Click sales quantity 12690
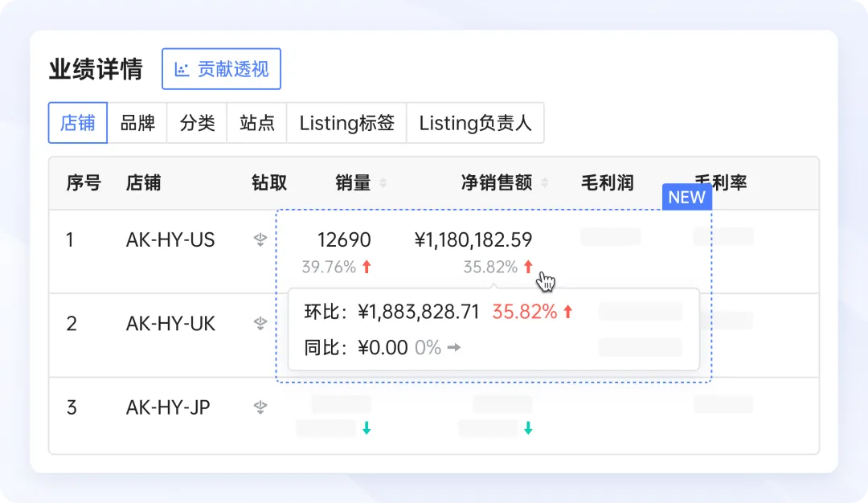 344,239
